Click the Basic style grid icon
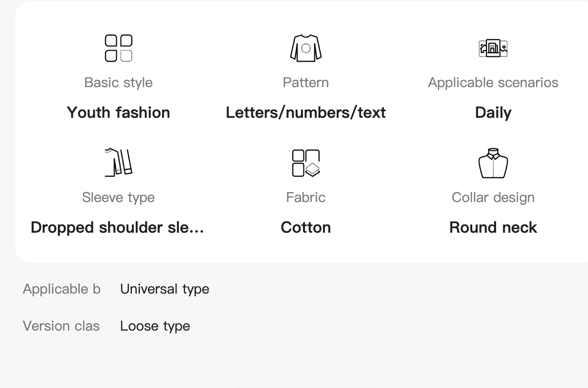 coord(119,48)
